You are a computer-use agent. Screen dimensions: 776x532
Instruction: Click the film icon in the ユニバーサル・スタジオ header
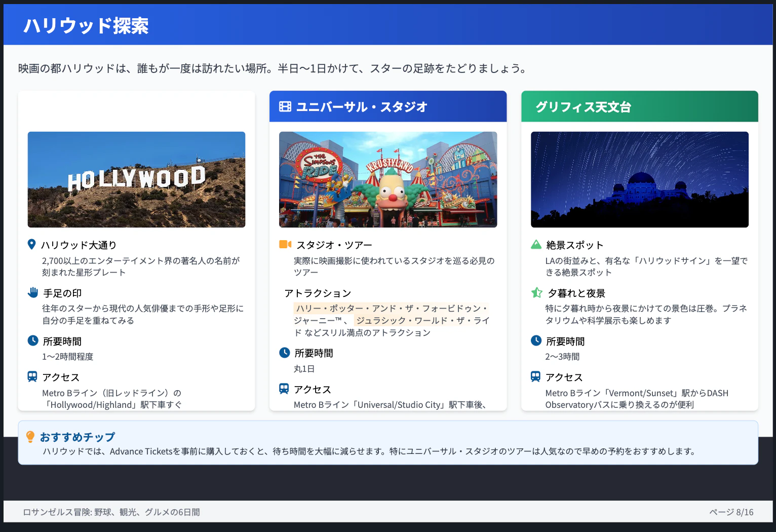click(x=285, y=106)
